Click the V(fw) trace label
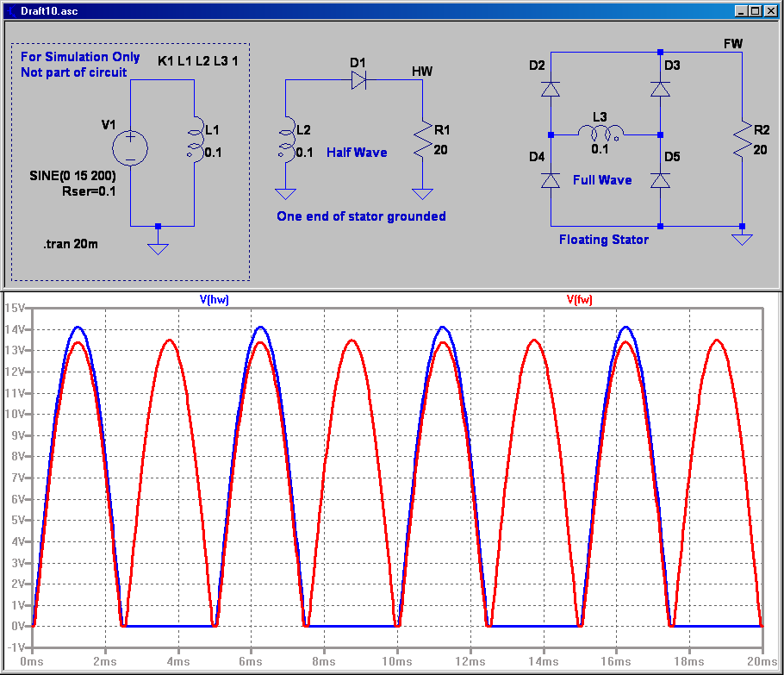Viewport: 784px width, 675px height. (580, 299)
